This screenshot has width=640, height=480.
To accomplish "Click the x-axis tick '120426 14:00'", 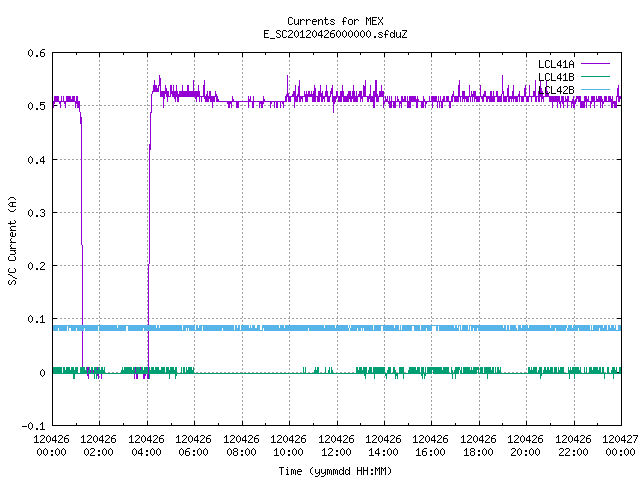I will coord(383,446).
